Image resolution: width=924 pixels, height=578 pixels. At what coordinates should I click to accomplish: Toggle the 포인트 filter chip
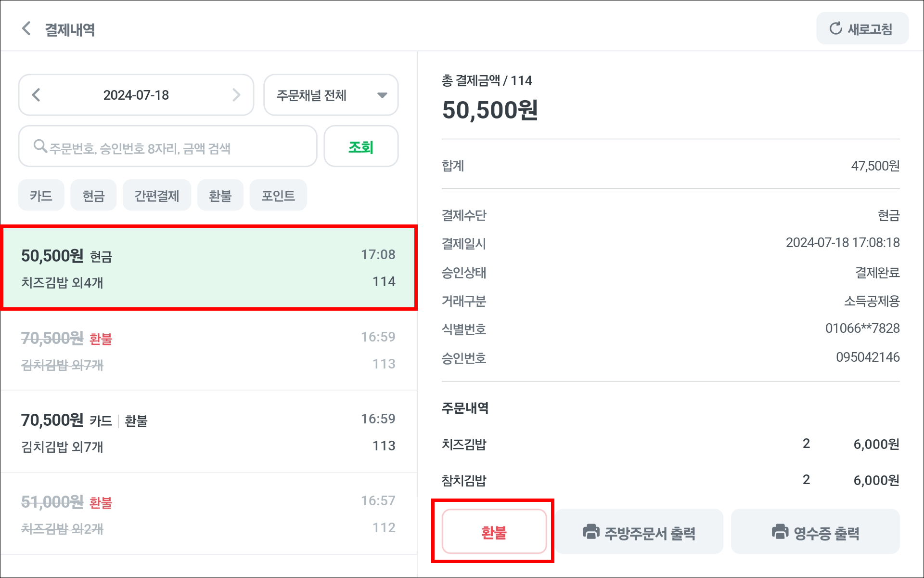(x=278, y=196)
